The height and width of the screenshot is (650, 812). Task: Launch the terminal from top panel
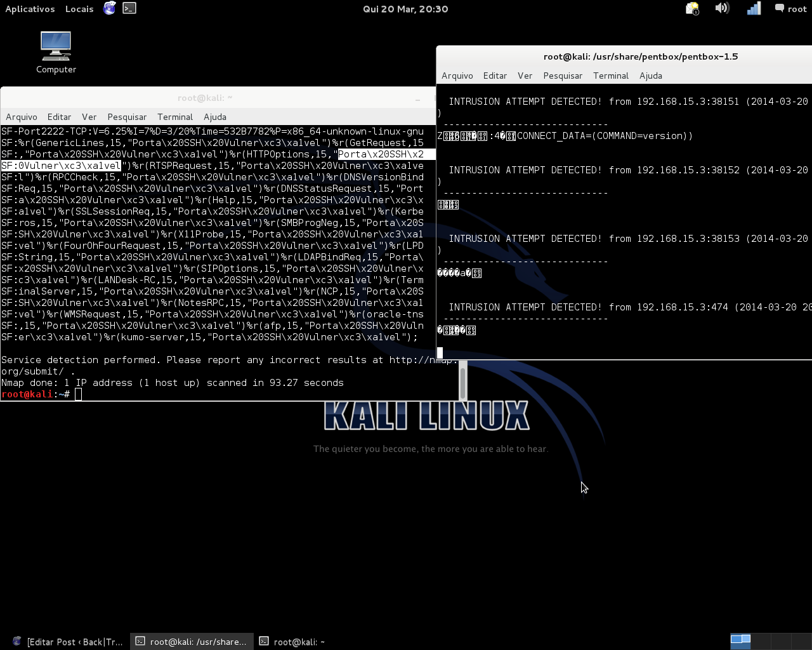point(129,8)
